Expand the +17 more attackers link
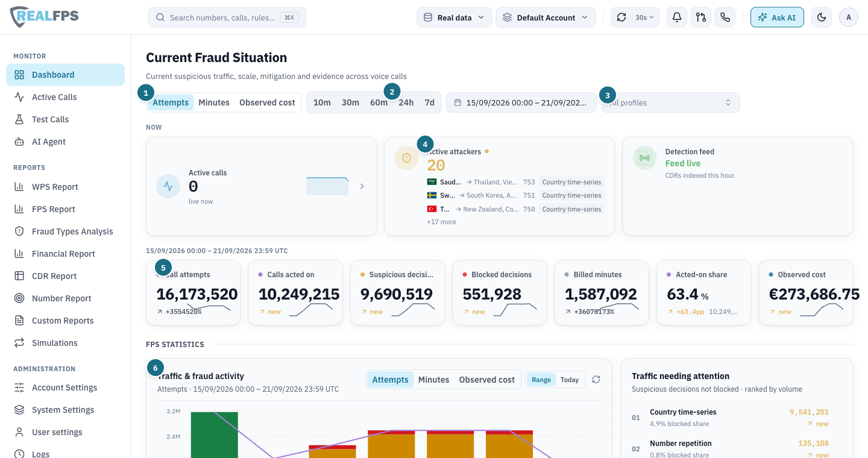The image size is (868, 458). tap(441, 222)
